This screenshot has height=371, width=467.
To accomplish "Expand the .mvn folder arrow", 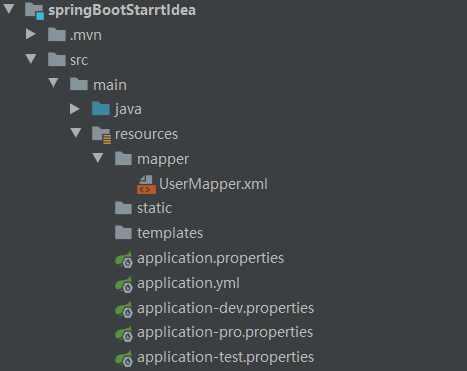I will [31, 34].
